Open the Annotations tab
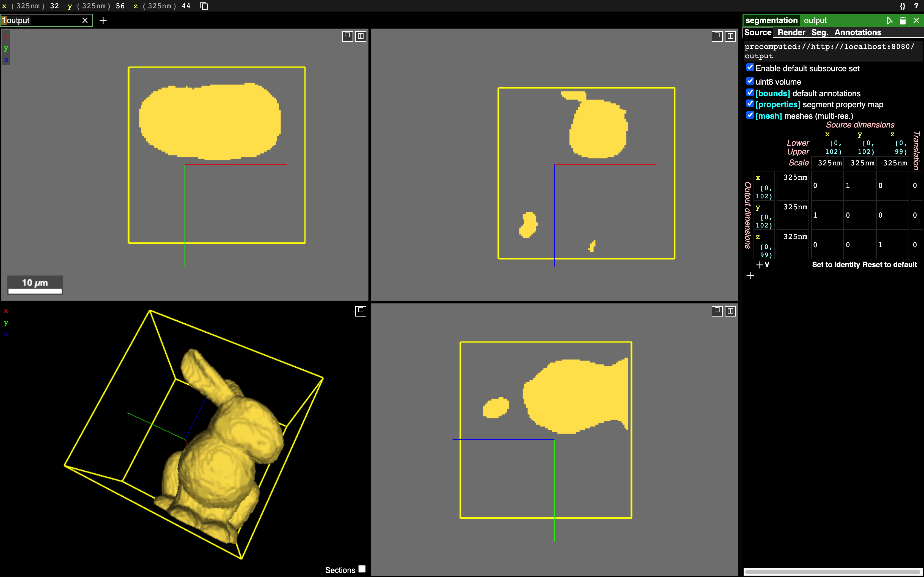Viewport: 924px width, 577px height. coord(857,32)
